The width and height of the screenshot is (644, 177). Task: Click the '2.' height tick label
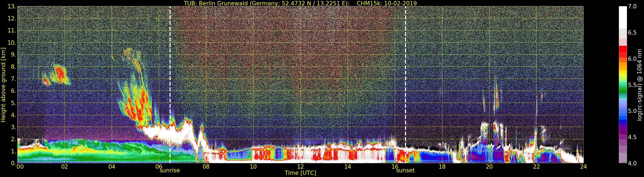tap(14, 139)
